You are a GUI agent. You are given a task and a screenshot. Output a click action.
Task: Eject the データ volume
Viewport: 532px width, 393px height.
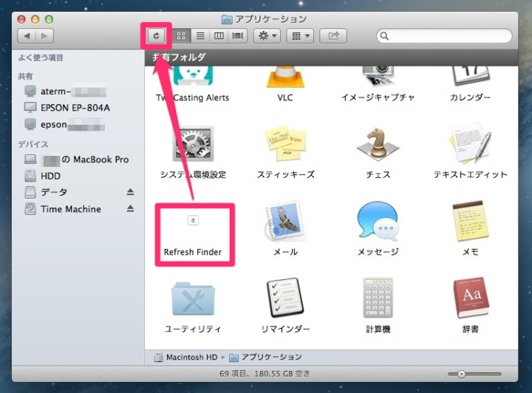[x=130, y=192]
